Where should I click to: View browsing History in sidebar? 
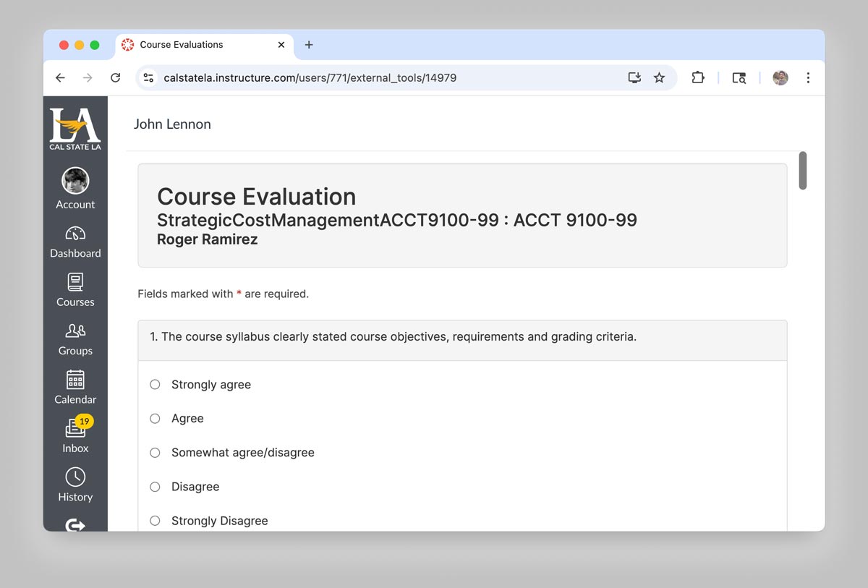[x=75, y=485]
